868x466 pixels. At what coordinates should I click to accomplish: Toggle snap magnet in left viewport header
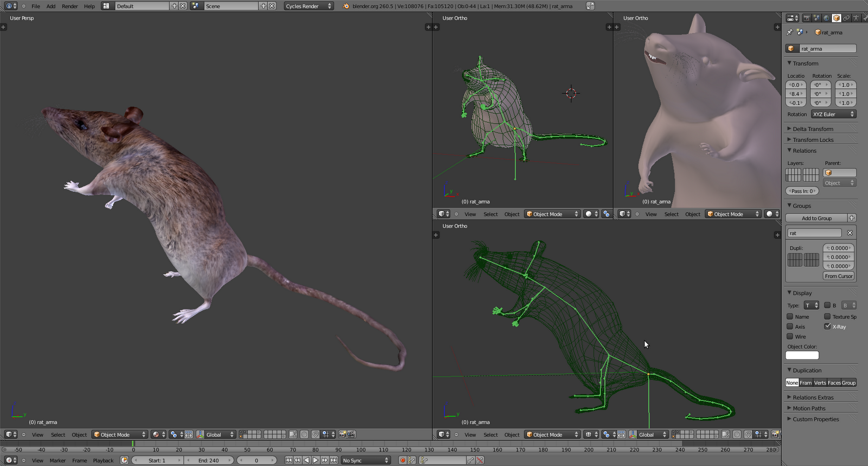(315, 435)
